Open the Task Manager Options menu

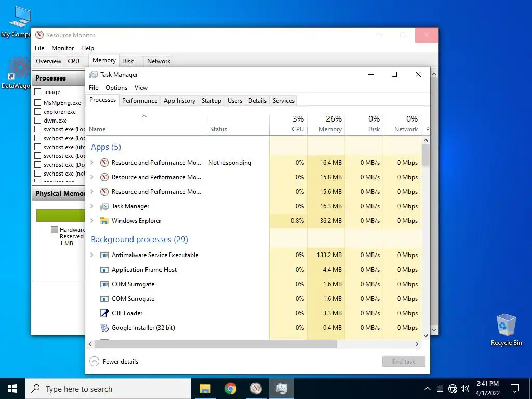tap(116, 87)
